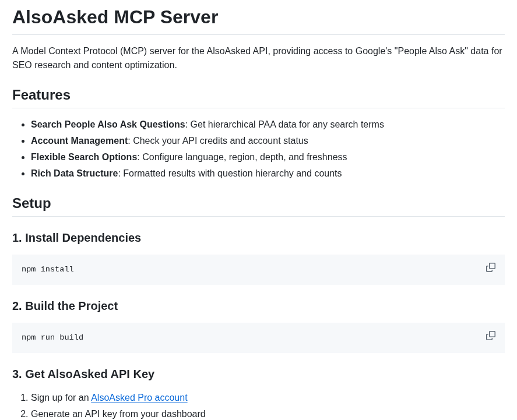Viewport: 517px width, 420px height.
Task: Click the AlsoAsked MCP Server heading
Action: (x=115, y=17)
